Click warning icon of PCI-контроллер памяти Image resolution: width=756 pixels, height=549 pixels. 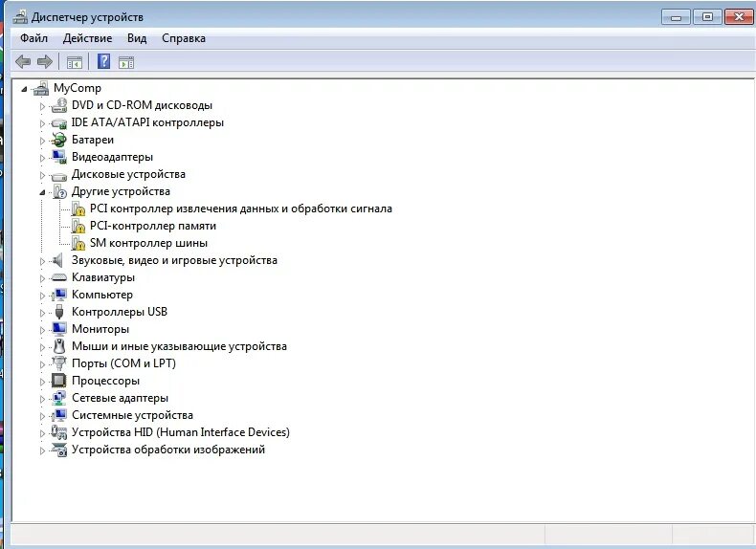(x=78, y=226)
